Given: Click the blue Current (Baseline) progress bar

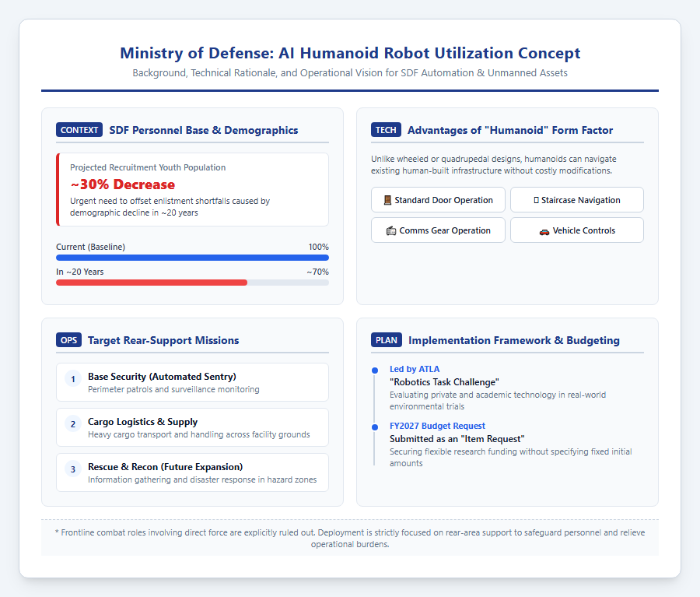Looking at the screenshot, I should (192, 258).
